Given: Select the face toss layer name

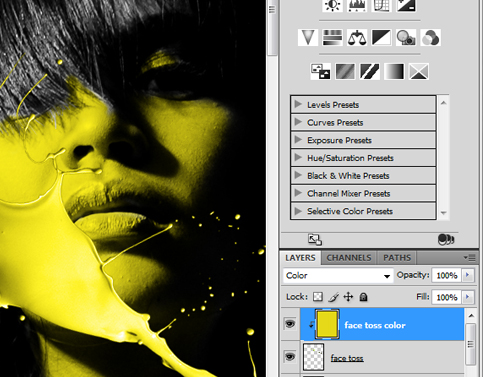Looking at the screenshot, I should point(347,358).
